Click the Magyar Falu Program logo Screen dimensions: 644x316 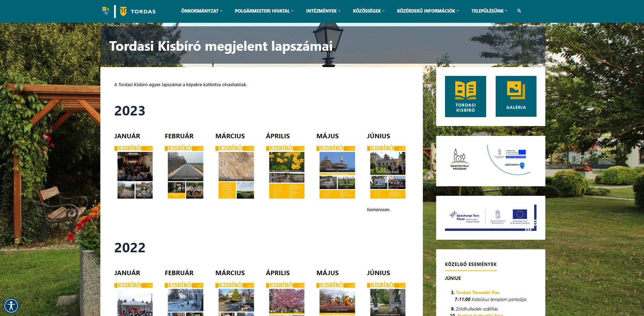click(x=459, y=159)
